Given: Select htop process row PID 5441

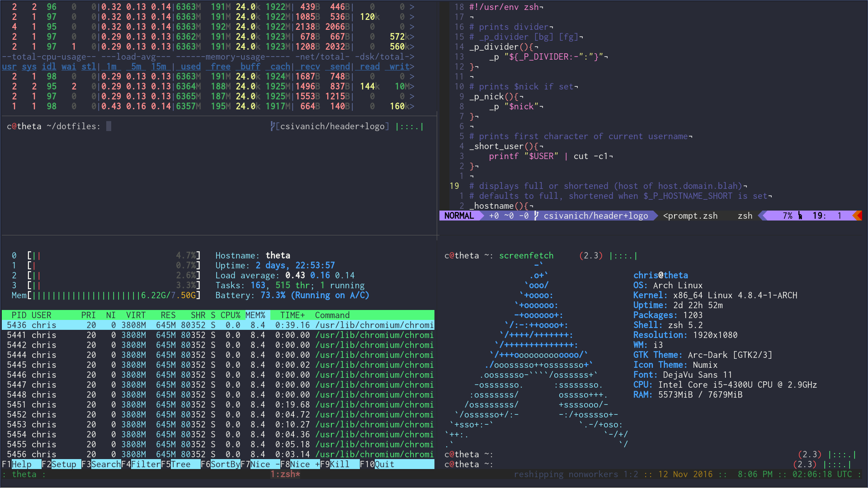Looking at the screenshot, I should click(218, 335).
